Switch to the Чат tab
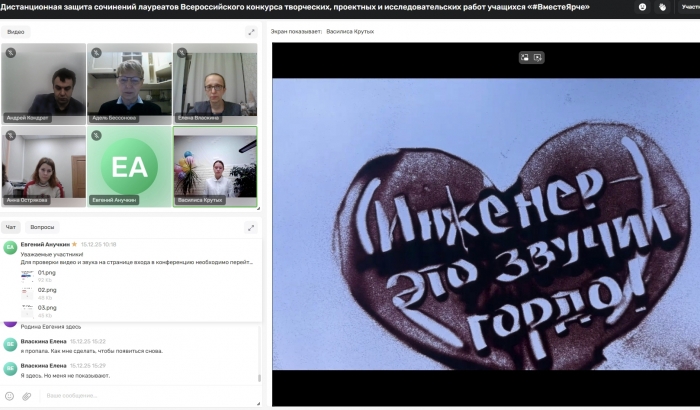700x410 pixels. 11,228
